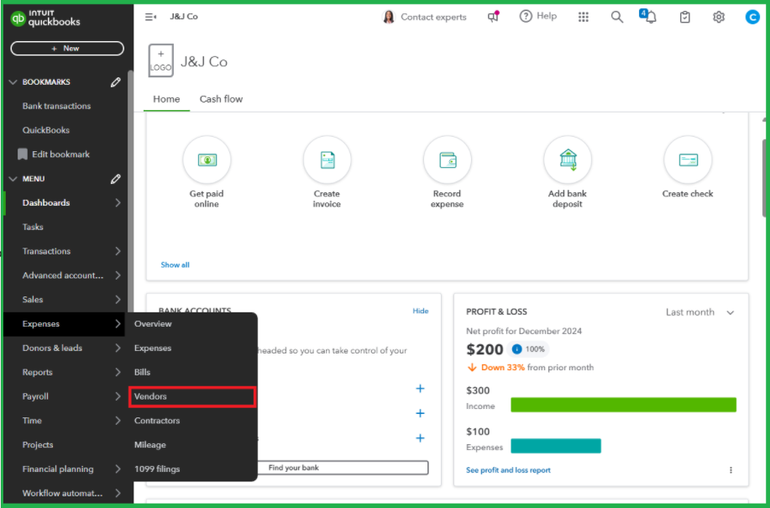The image size is (770, 508).
Task: Open the user profile avatar C
Action: pos(752,17)
